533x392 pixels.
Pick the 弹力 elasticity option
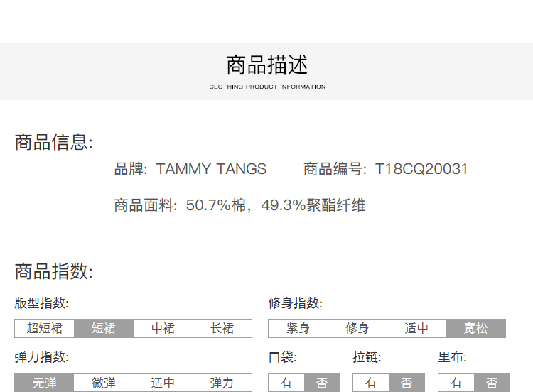point(222,383)
